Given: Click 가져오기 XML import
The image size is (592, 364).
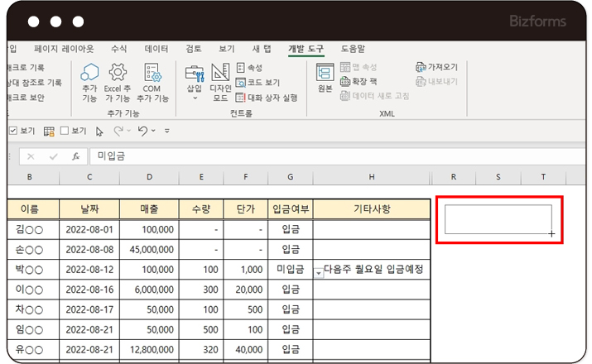Looking at the screenshot, I should [x=436, y=67].
